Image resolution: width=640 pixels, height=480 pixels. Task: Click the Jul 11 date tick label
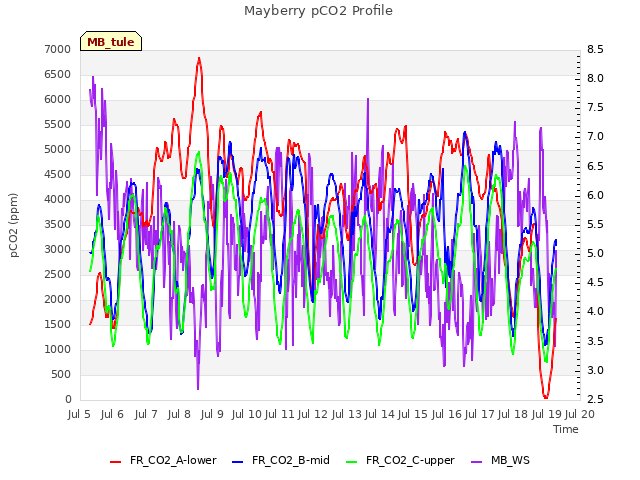tap(280, 414)
